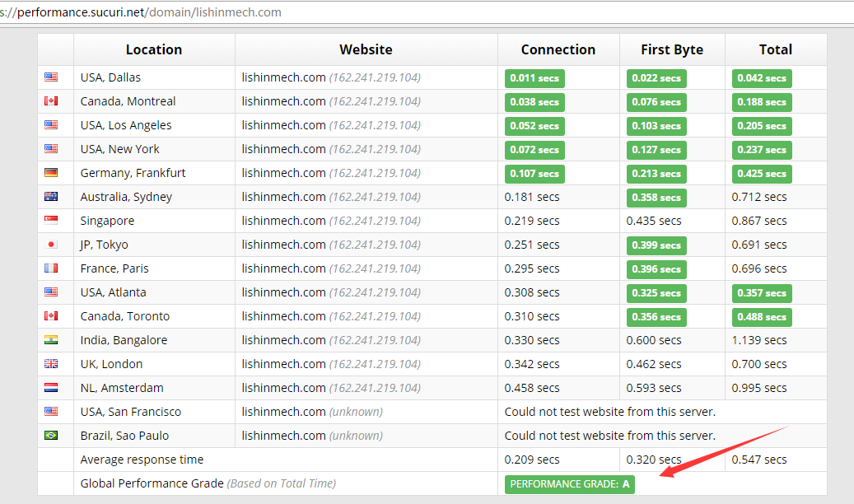Click the Australia flag icon beside Sydney
854x504 pixels.
pyautogui.click(x=51, y=197)
